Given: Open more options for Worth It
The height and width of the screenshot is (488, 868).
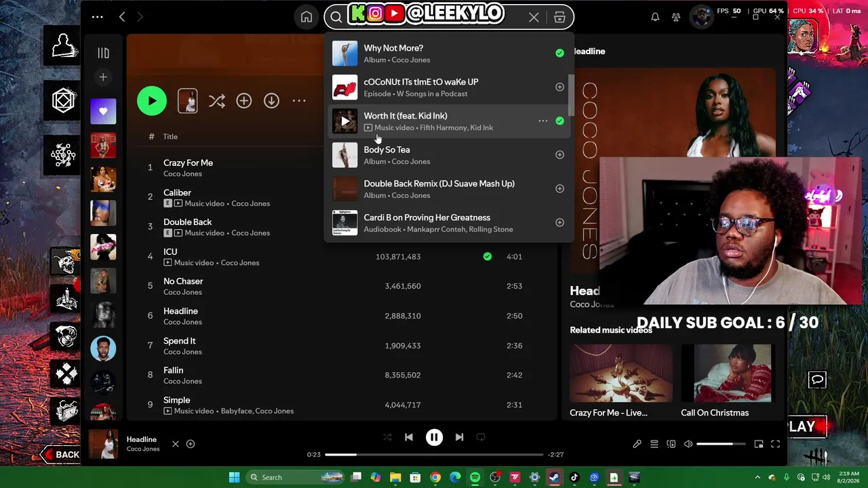Looking at the screenshot, I should (542, 121).
